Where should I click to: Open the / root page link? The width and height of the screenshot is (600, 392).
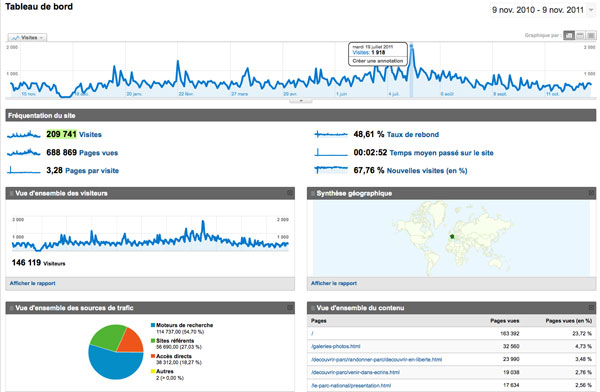click(312, 333)
